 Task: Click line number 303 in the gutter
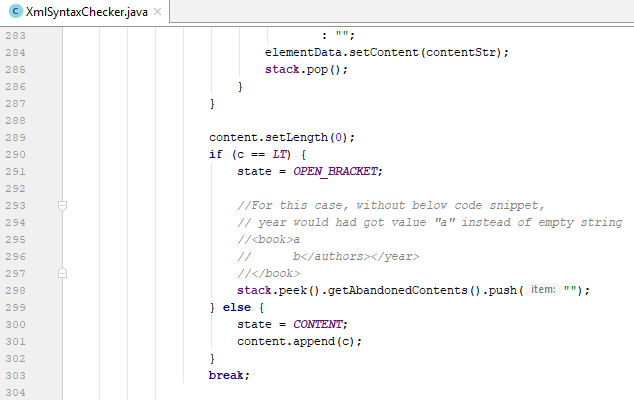coord(15,375)
